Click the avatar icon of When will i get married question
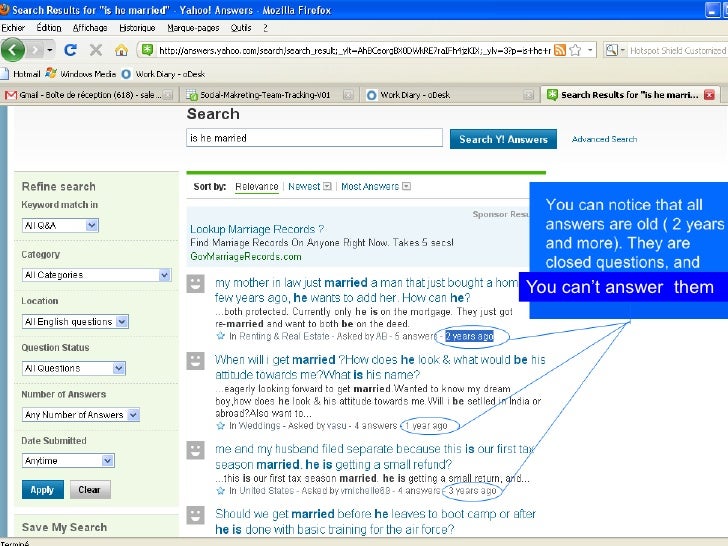This screenshot has height=546, width=728. (x=195, y=360)
